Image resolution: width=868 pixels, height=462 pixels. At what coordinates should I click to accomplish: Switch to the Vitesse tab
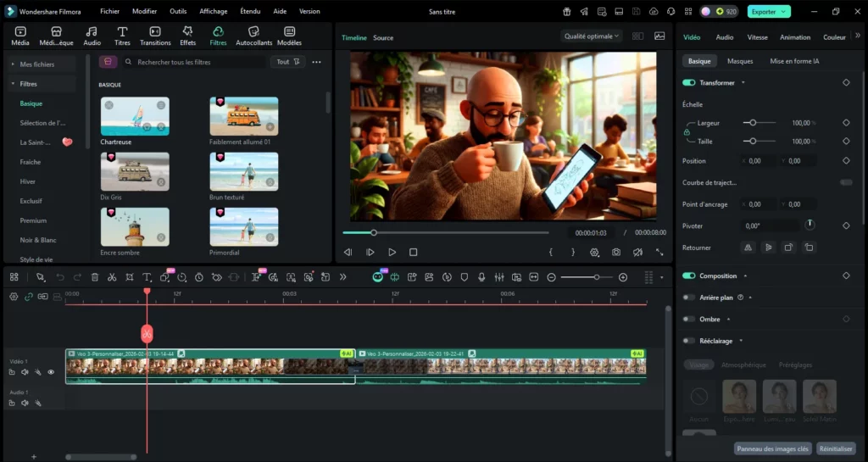pos(757,37)
